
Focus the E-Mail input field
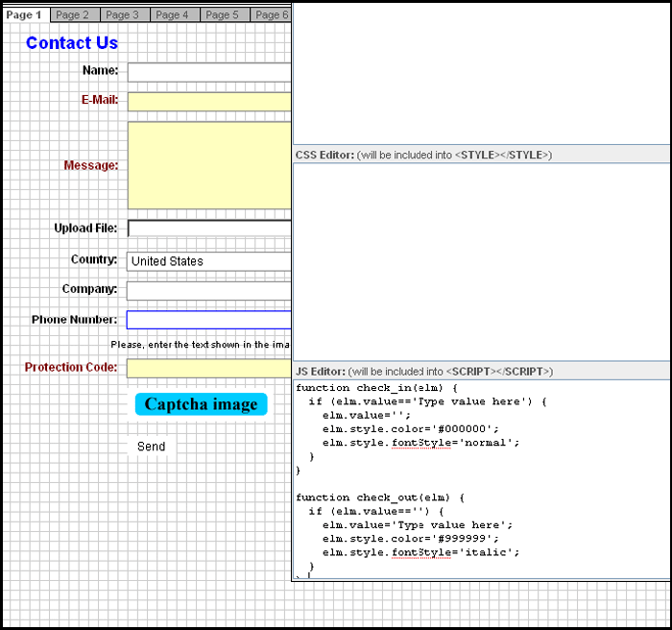pyautogui.click(x=209, y=102)
